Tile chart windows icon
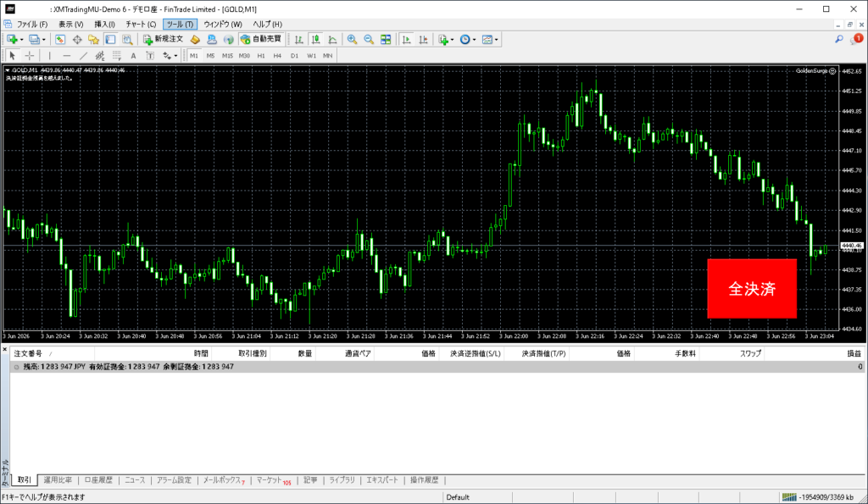 point(386,39)
